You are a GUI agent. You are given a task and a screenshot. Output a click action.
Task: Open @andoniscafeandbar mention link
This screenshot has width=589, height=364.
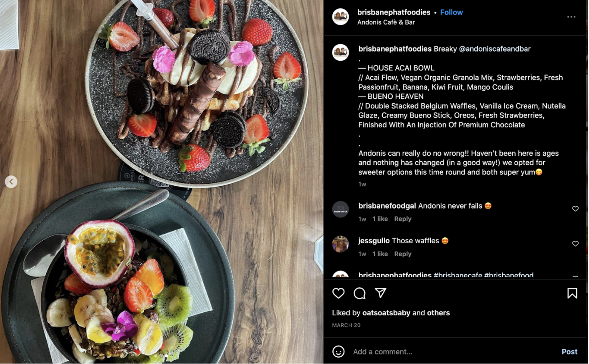pos(495,49)
